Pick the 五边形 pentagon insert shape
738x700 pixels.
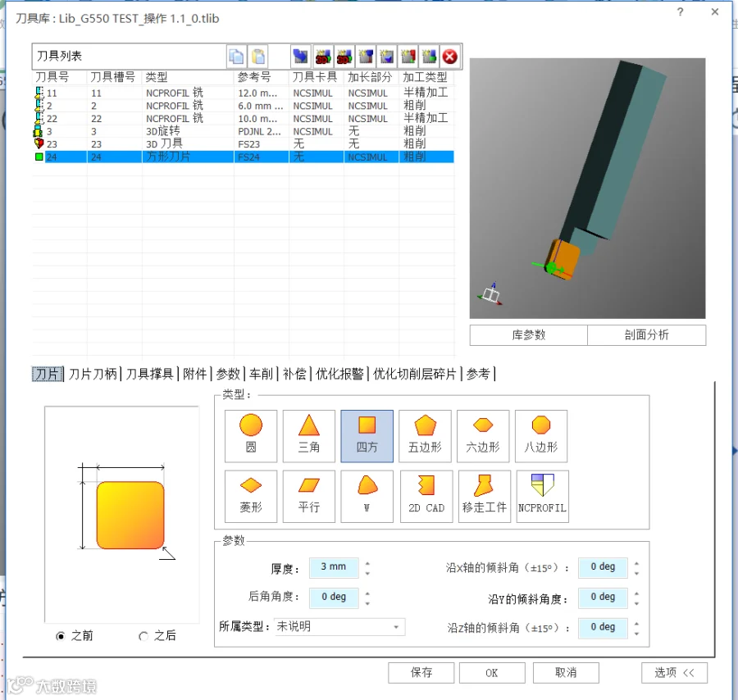tap(425, 436)
